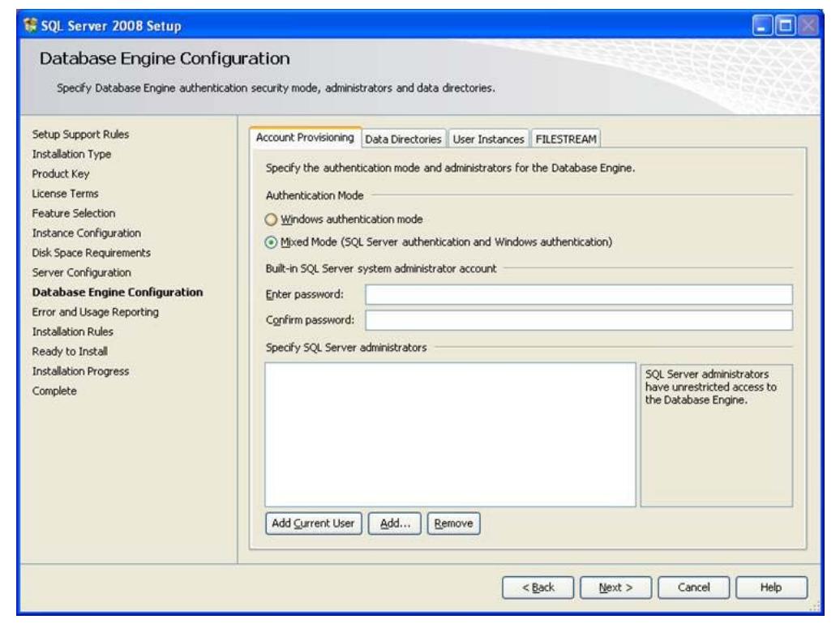The width and height of the screenshot is (840, 628).
Task: Focus the Enter password field
Action: (579, 294)
